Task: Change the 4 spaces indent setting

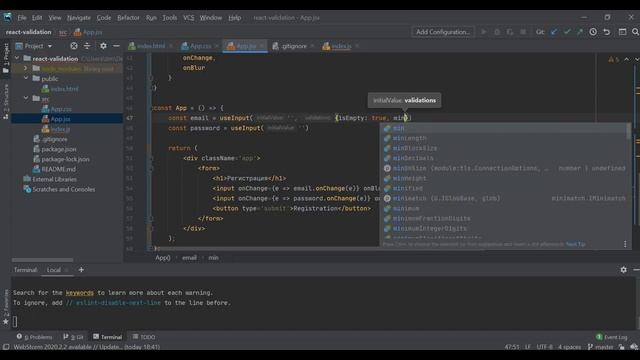Action: [x=569, y=347]
